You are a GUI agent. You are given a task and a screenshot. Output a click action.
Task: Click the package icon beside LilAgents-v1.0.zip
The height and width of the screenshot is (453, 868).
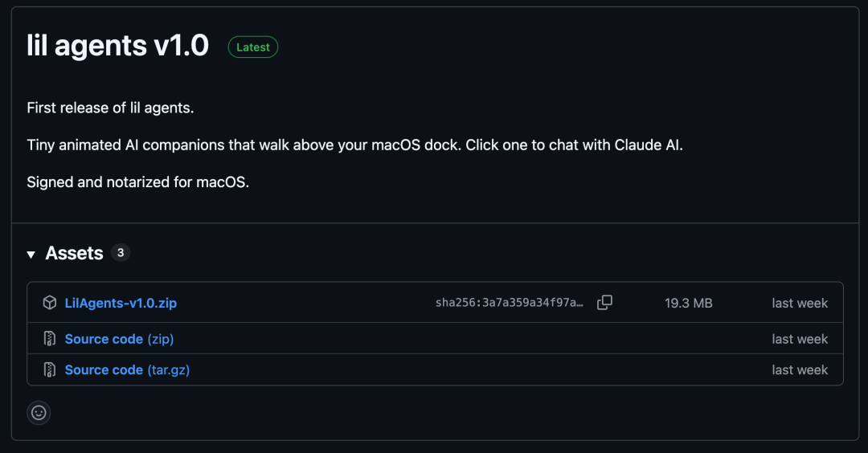coord(50,303)
